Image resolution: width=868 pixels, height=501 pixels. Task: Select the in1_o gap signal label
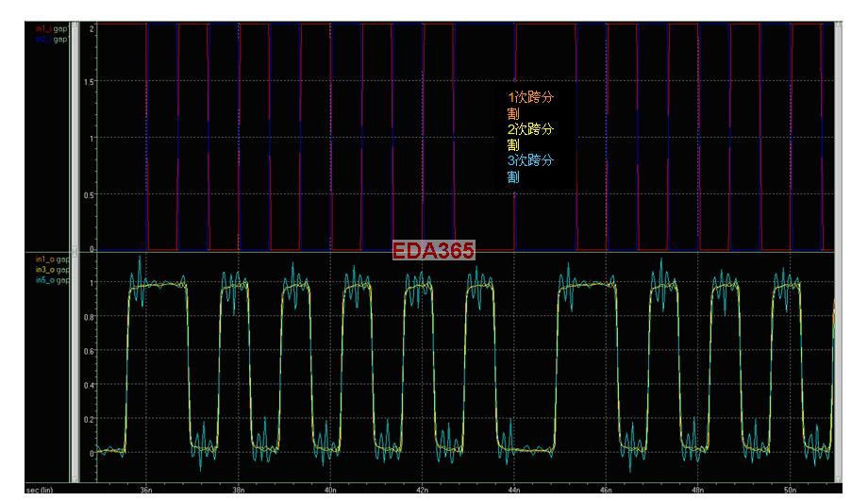pyautogui.click(x=53, y=259)
